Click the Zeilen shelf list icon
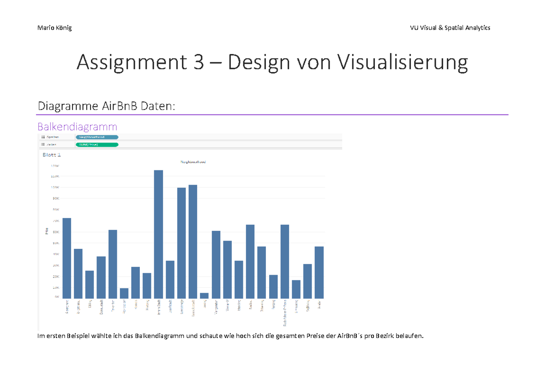The width and height of the screenshot is (554, 392). [42, 144]
